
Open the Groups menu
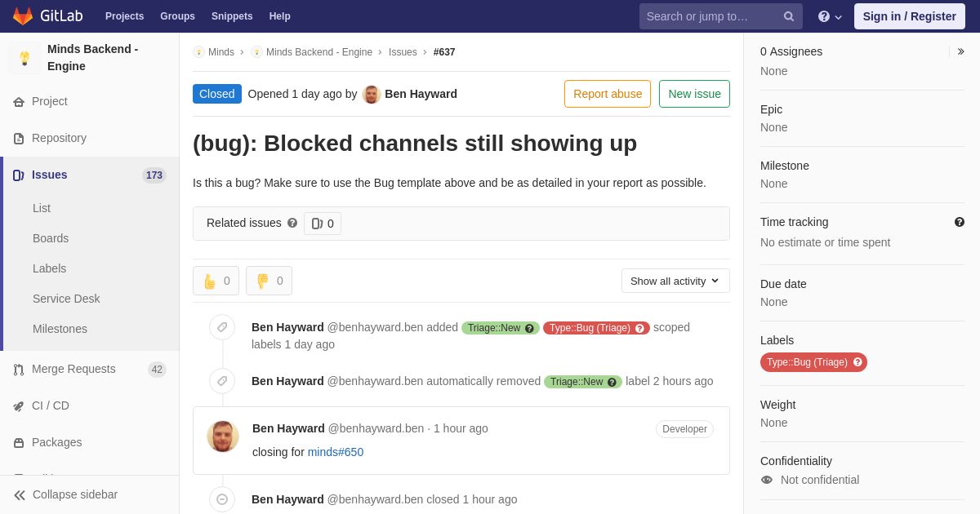point(177,16)
